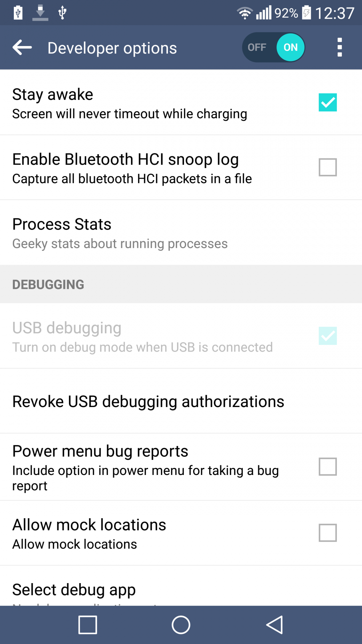Open the Select debug app option
362x644 pixels.
pyautogui.click(x=74, y=590)
